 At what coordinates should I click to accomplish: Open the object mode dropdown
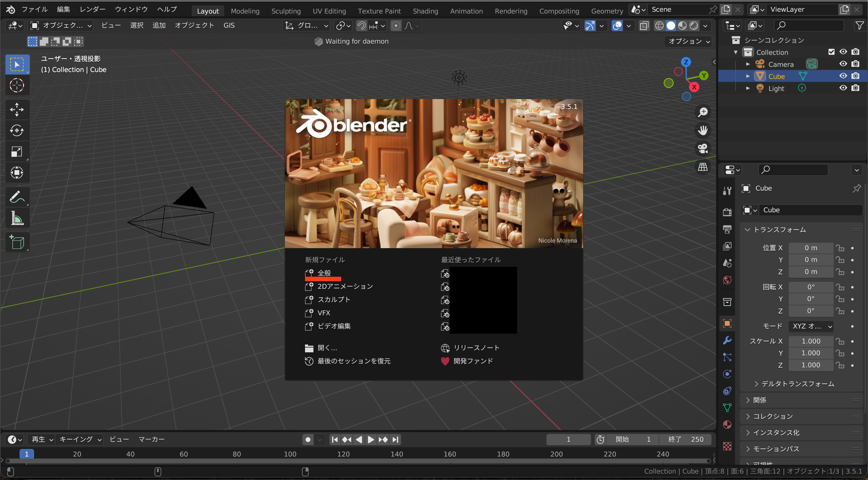61,26
